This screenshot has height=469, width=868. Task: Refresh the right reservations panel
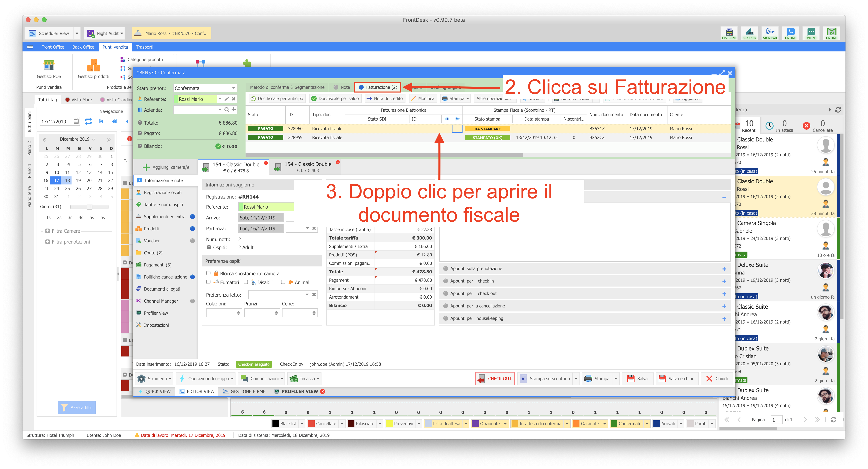(x=838, y=110)
